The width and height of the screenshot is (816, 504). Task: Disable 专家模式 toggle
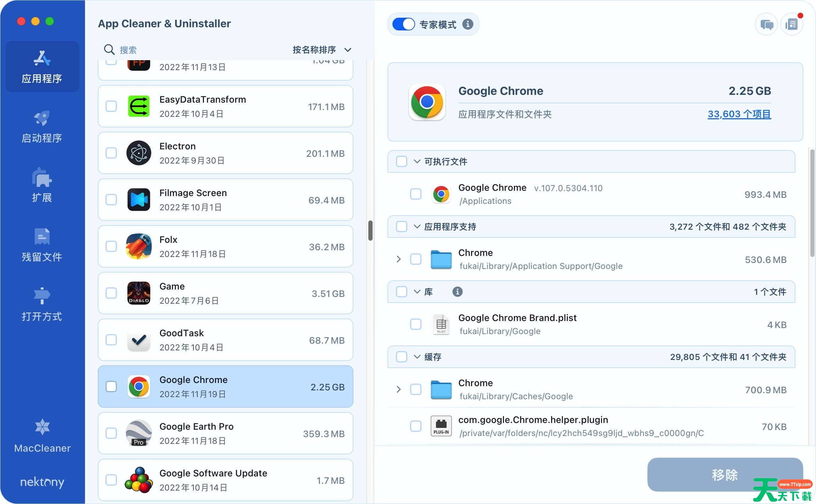pyautogui.click(x=403, y=24)
